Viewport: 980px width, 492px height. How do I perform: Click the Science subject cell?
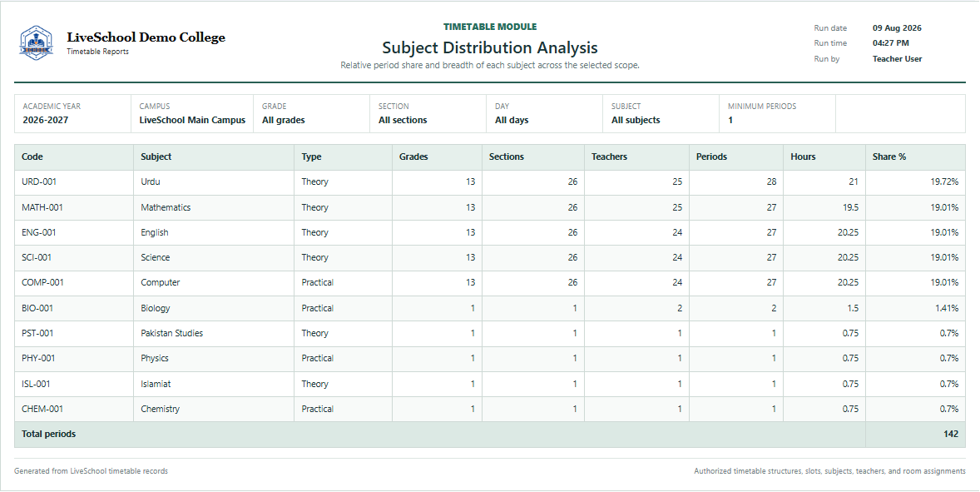tap(214, 257)
